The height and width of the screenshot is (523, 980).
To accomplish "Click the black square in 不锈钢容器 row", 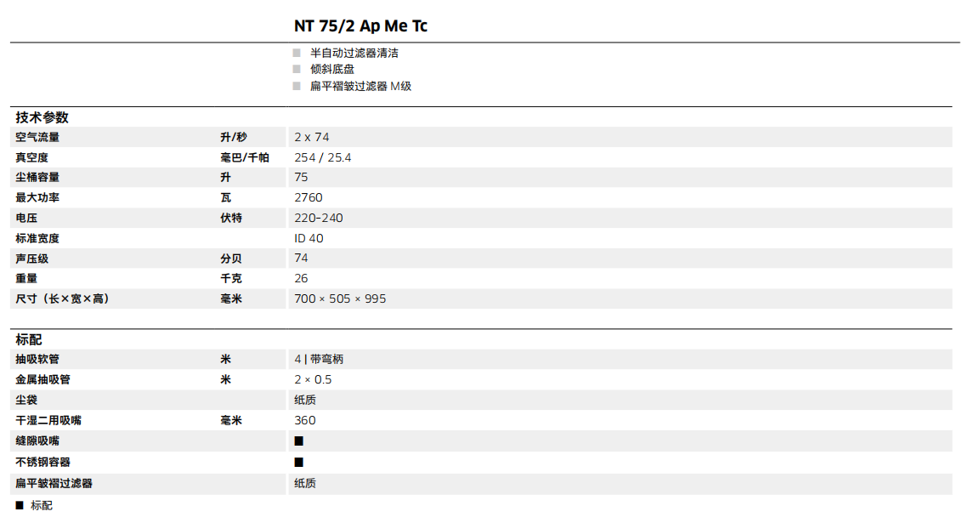I will pyautogui.click(x=299, y=462).
